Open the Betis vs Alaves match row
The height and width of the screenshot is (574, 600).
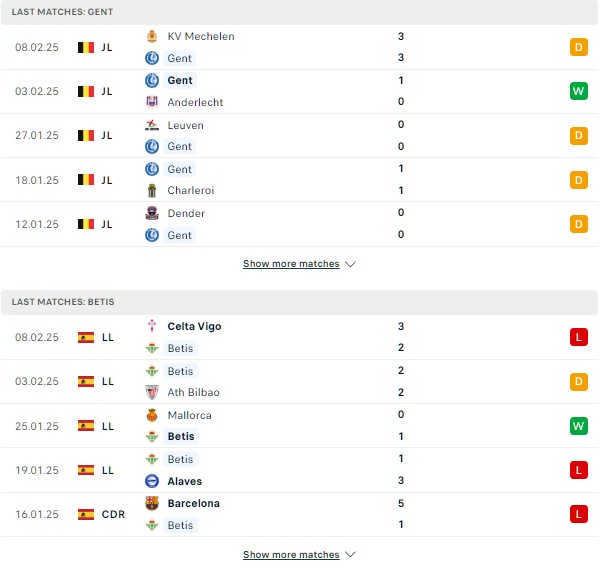299,470
